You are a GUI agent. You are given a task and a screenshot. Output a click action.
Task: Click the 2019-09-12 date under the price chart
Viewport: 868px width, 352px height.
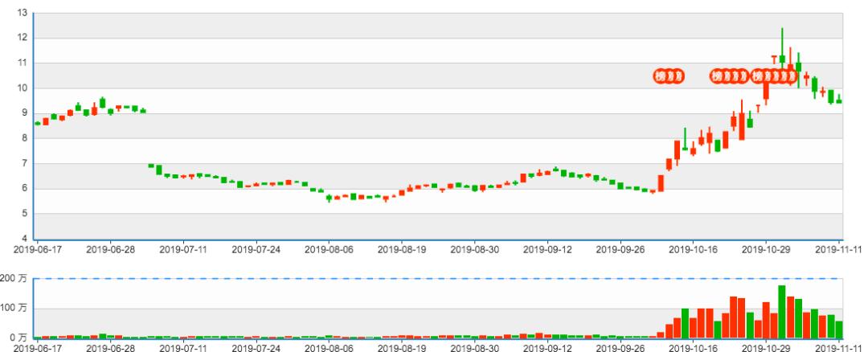547,249
